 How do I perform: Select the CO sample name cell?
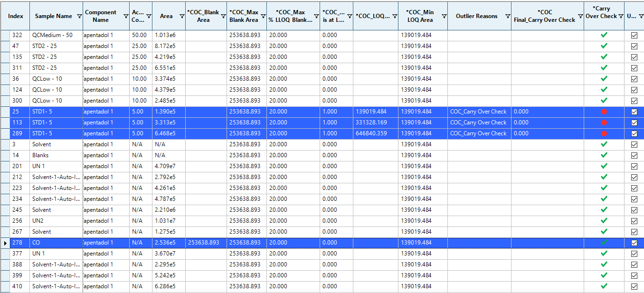pos(56,243)
